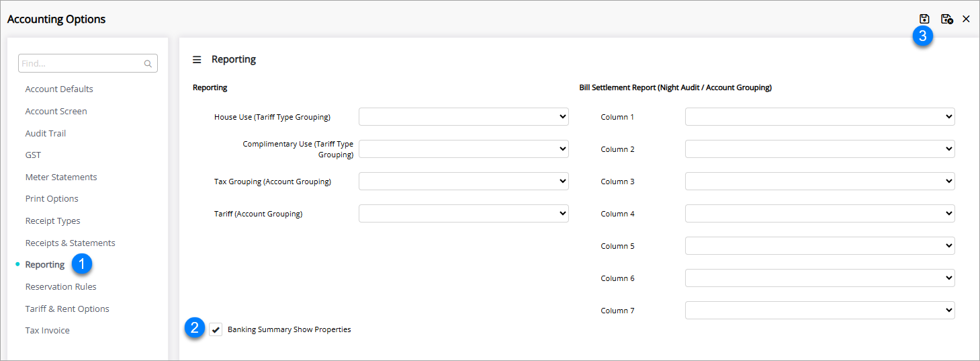Open Receipts & Statements options

coord(70,243)
